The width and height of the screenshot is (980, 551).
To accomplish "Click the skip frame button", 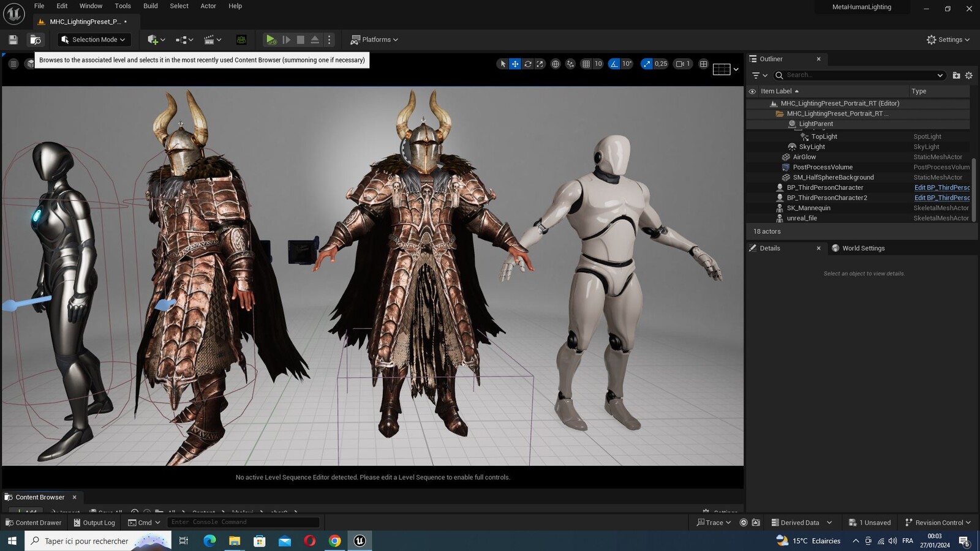I will click(x=286, y=40).
